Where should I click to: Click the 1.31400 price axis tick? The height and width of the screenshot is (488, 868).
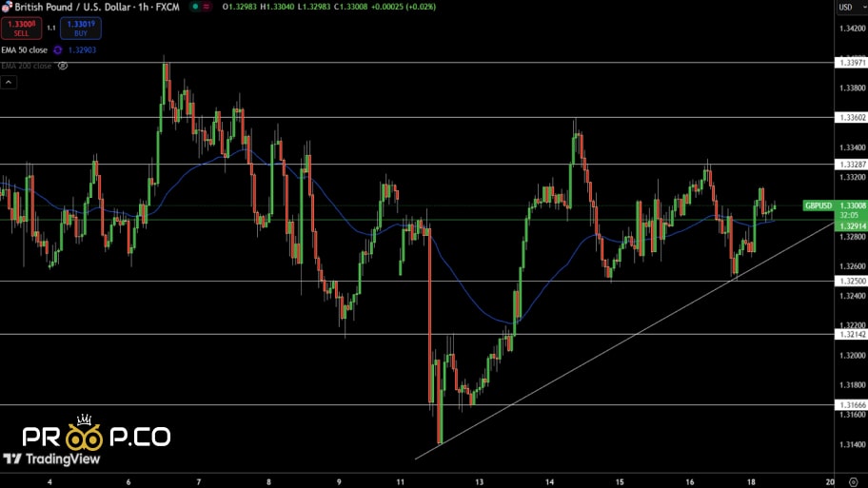[853, 444]
